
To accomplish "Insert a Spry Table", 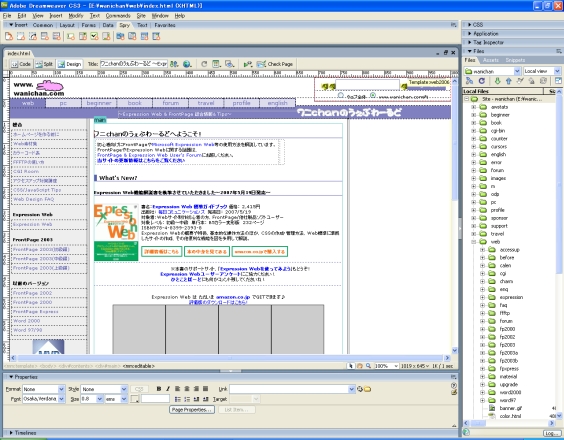I will [56, 36].
